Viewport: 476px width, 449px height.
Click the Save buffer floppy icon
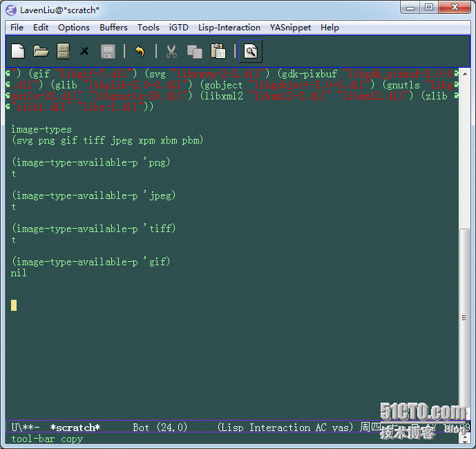tap(108, 51)
